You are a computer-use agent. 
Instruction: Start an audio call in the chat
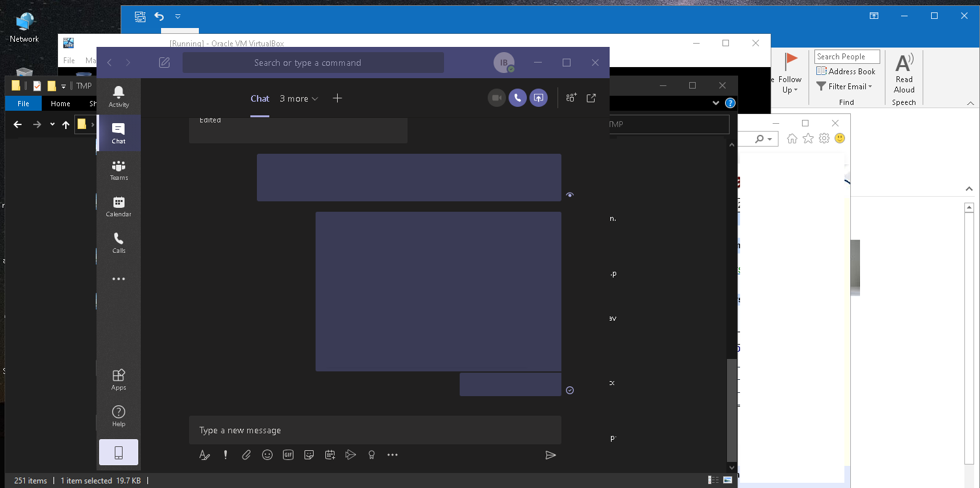pos(518,98)
